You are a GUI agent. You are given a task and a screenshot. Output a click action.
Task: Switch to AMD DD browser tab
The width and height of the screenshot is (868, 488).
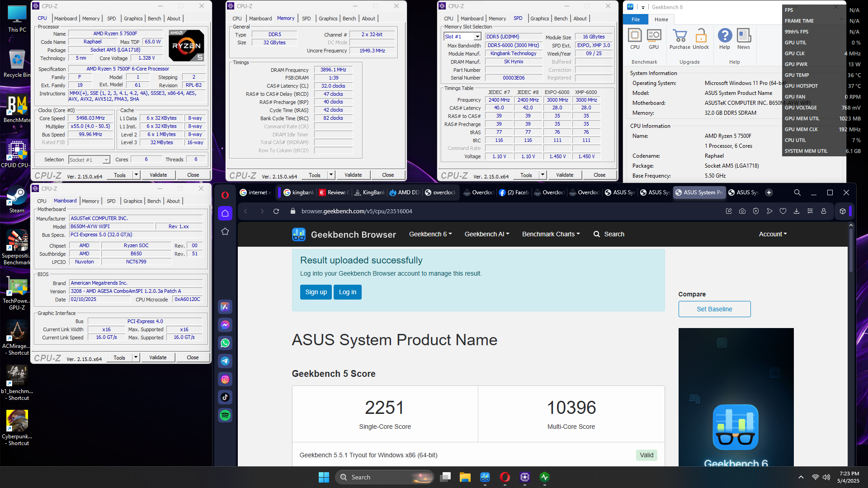(405, 192)
